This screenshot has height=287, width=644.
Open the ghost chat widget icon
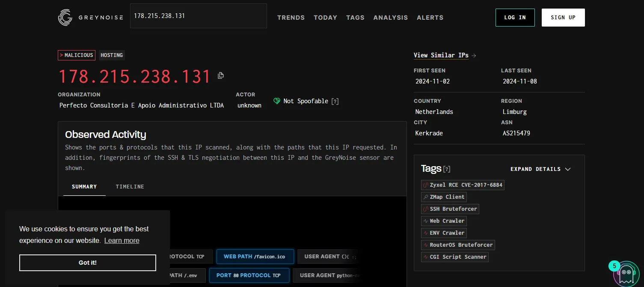(x=626, y=273)
